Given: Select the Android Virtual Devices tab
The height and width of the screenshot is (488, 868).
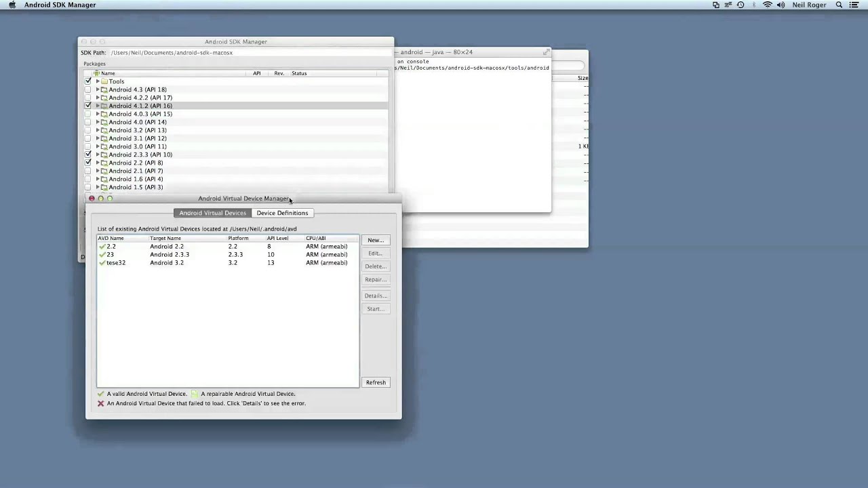Looking at the screenshot, I should pyautogui.click(x=212, y=213).
